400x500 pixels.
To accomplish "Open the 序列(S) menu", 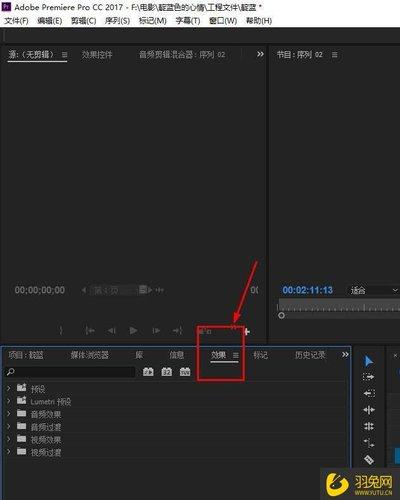I will click(x=117, y=21).
